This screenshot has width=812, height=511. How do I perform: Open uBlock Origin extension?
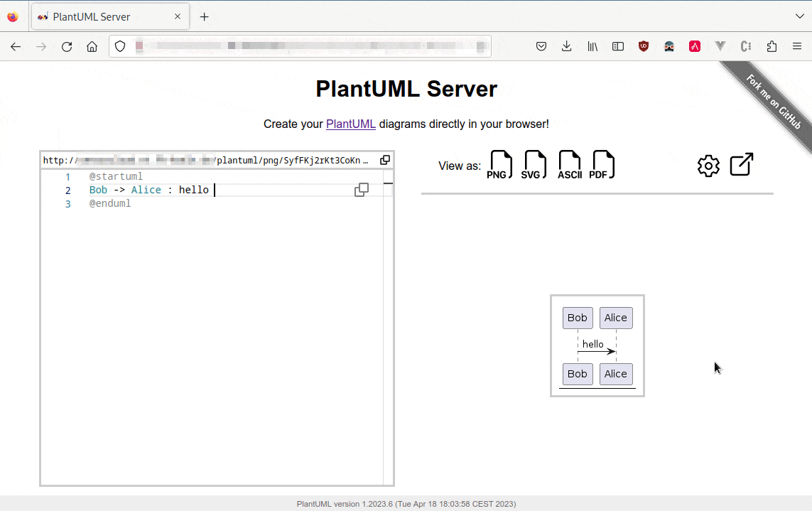click(644, 47)
